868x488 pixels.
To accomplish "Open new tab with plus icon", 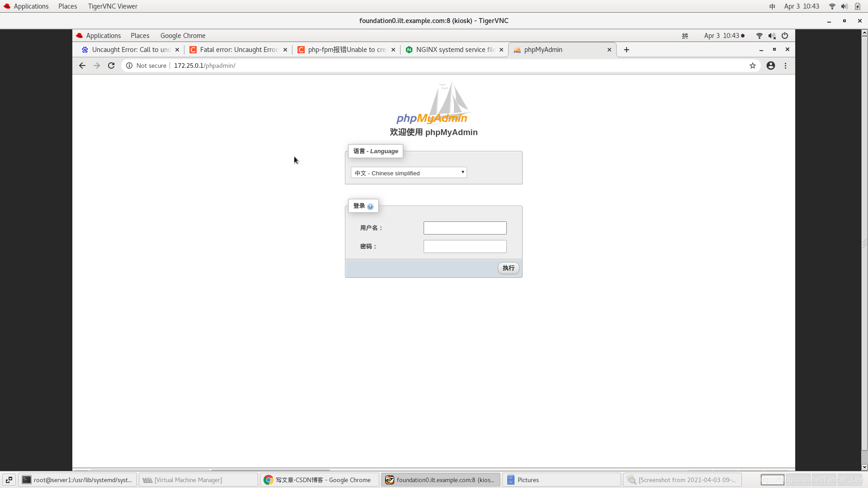I will click(x=627, y=50).
